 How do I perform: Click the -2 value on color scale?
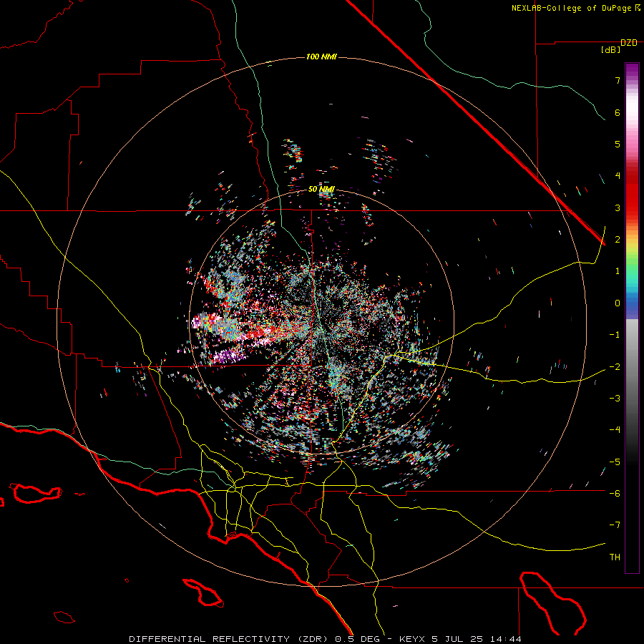click(615, 366)
